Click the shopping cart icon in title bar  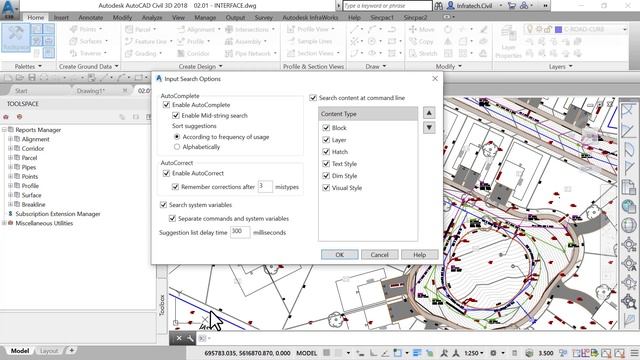tap(511, 6)
